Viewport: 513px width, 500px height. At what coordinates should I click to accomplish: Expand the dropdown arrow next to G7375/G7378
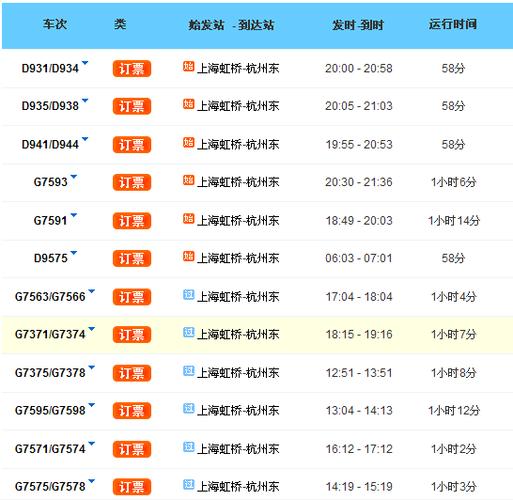click(x=92, y=367)
